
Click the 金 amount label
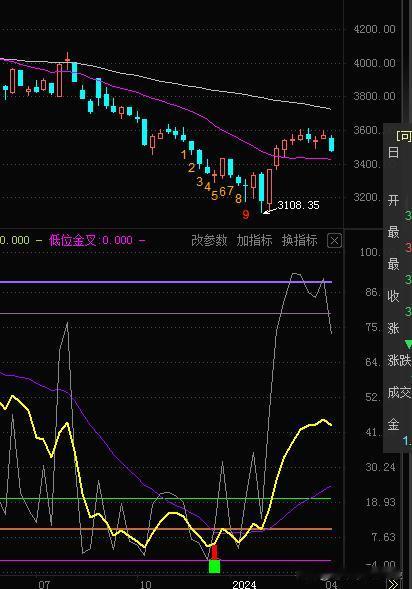[x=393, y=425]
